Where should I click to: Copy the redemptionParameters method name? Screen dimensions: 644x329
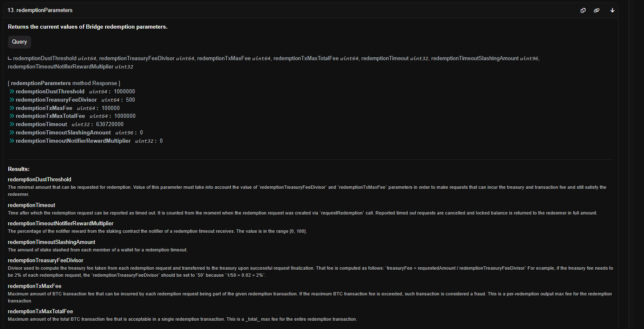pos(583,10)
